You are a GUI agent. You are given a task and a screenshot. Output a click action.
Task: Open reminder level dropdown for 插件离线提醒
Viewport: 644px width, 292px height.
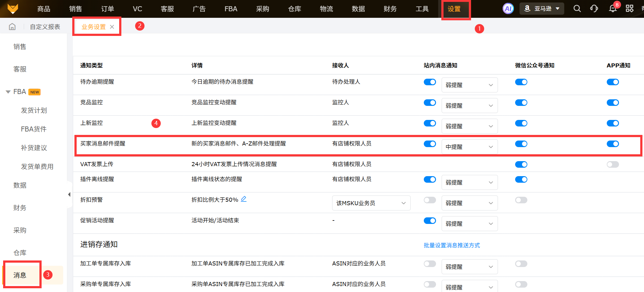[469, 182]
